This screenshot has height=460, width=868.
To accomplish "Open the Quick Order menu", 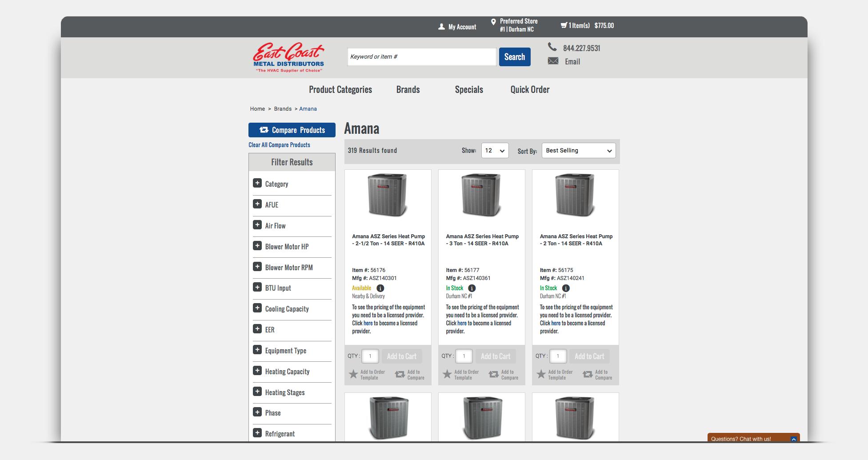I will 530,90.
